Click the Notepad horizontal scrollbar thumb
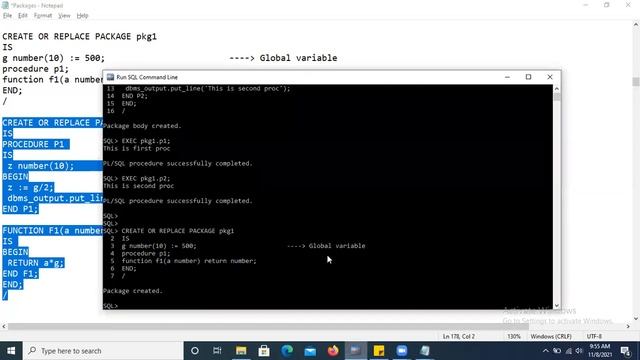The width and height of the screenshot is (640, 360). click(268, 326)
